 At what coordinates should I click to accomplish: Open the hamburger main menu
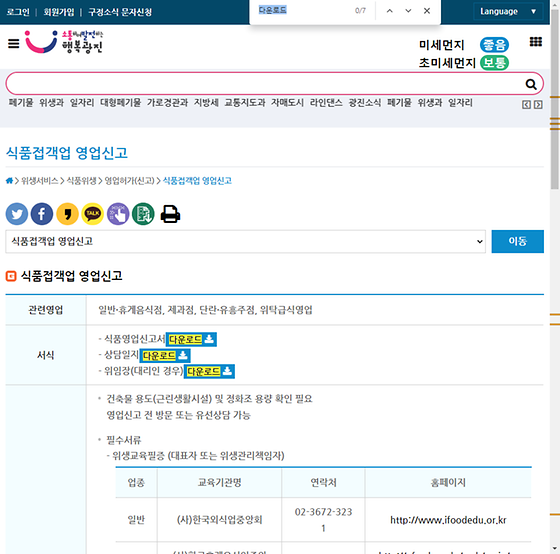click(x=14, y=44)
